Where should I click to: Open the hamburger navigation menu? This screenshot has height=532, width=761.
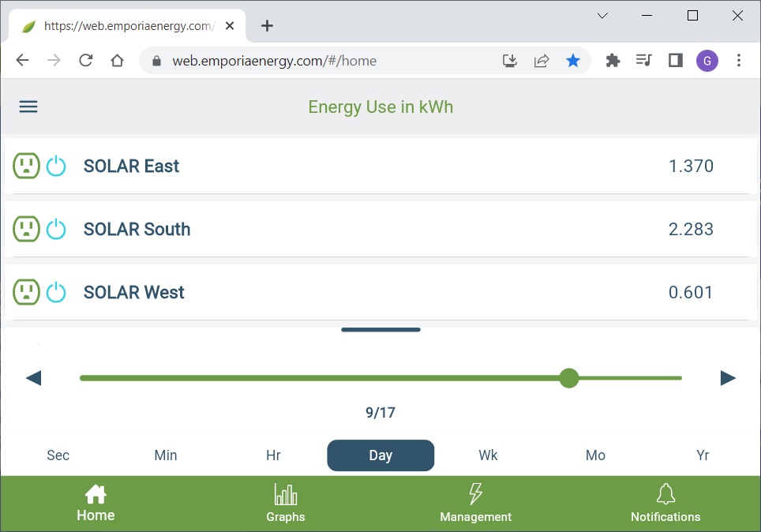(x=28, y=107)
